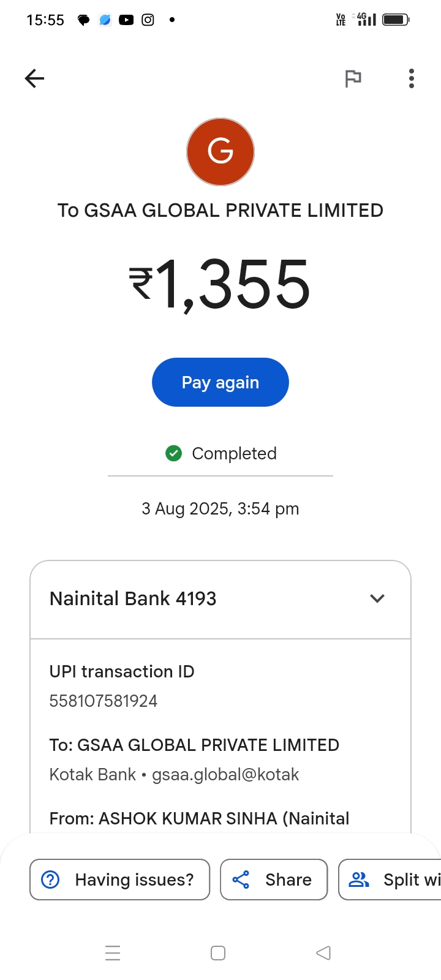Image resolution: width=441 pixels, height=980 pixels.
Task: Tap the question mark help icon
Action: pos(50,880)
